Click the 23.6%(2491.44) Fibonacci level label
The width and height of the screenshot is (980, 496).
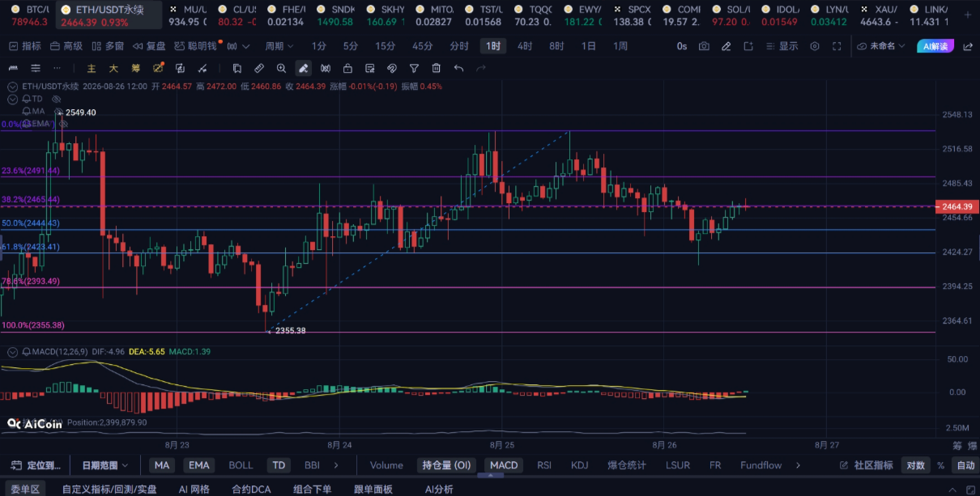click(31, 171)
